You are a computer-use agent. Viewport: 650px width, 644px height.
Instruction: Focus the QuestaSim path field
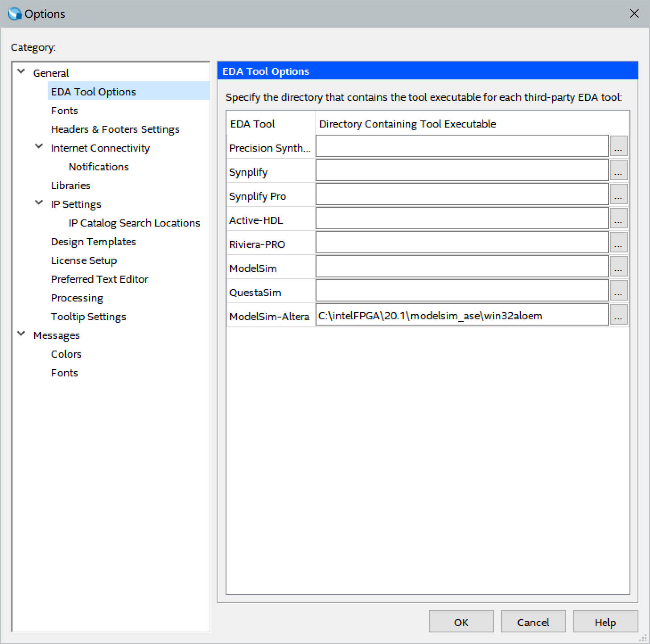tap(462, 291)
